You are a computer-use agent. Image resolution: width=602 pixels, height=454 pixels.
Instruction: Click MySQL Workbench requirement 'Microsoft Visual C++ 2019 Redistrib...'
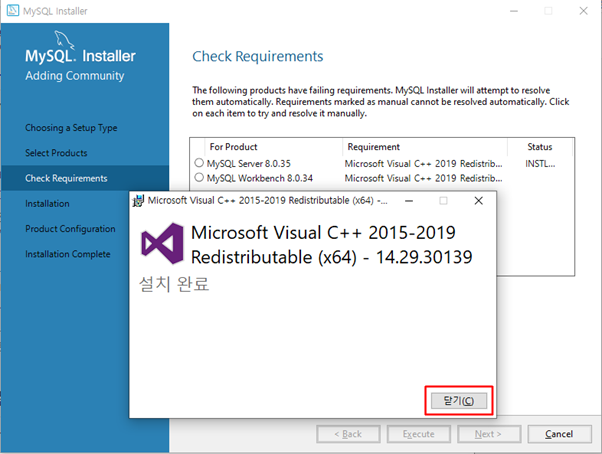(423, 178)
